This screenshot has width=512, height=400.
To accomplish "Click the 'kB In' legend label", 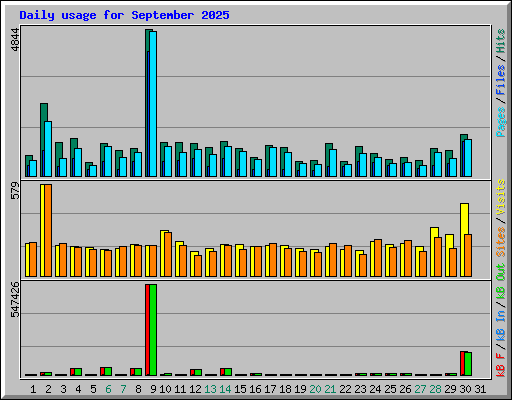I will click(501, 316).
